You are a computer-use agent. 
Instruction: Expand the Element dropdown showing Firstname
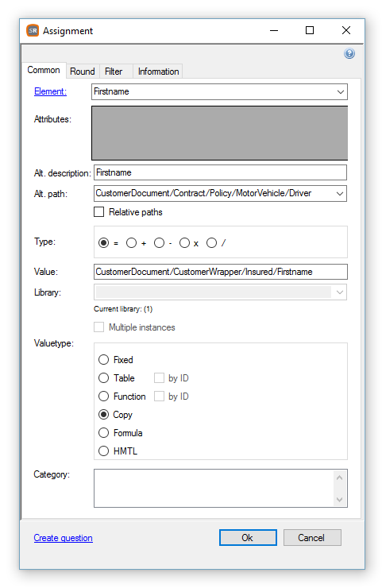[x=340, y=92]
